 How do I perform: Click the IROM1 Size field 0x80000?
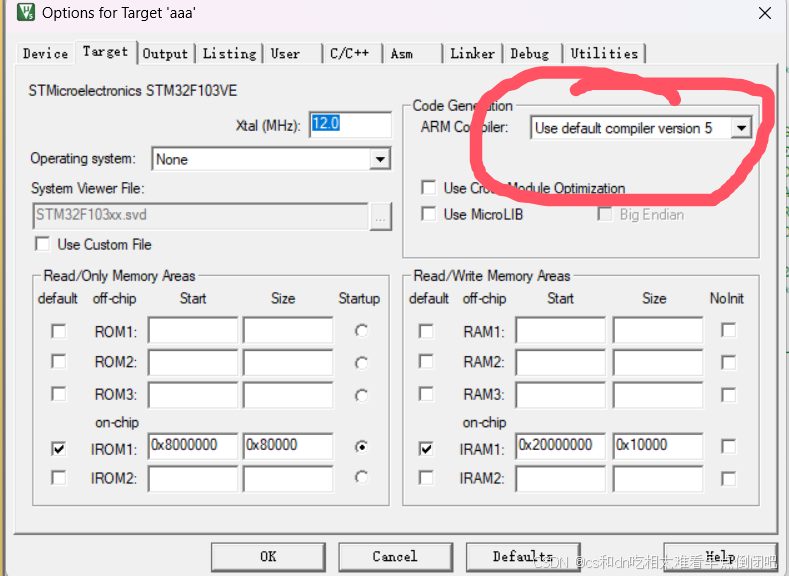click(288, 446)
